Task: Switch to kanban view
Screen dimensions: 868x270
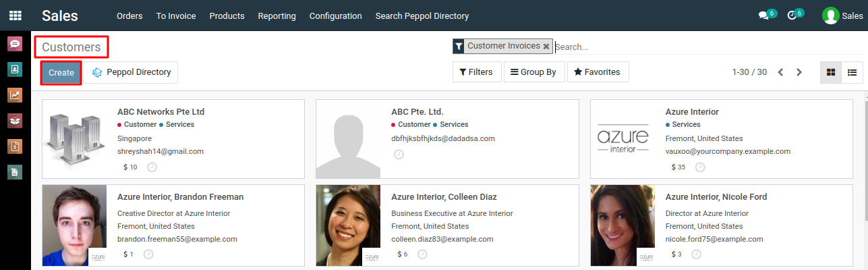Action: [x=831, y=72]
